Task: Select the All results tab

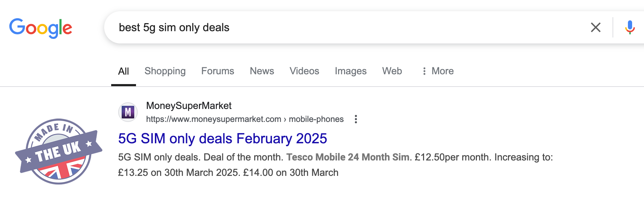Action: tap(123, 71)
